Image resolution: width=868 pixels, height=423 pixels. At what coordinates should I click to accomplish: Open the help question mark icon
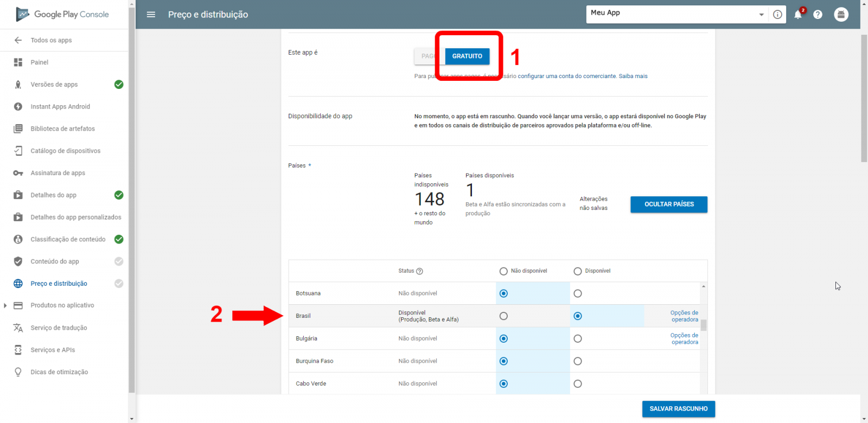pyautogui.click(x=818, y=15)
